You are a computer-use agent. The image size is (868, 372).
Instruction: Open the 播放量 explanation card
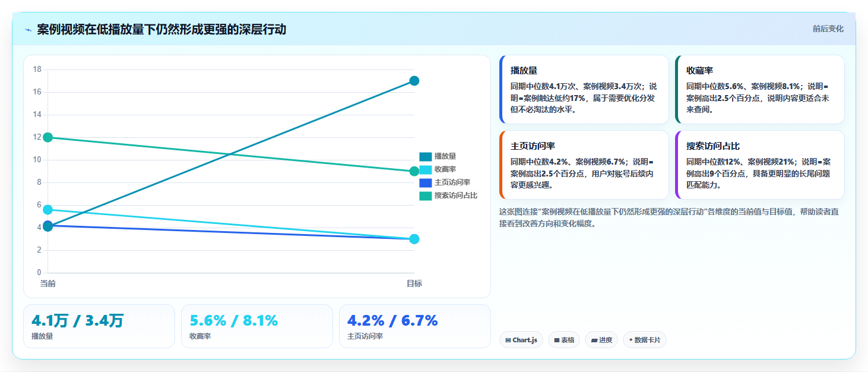click(584, 89)
